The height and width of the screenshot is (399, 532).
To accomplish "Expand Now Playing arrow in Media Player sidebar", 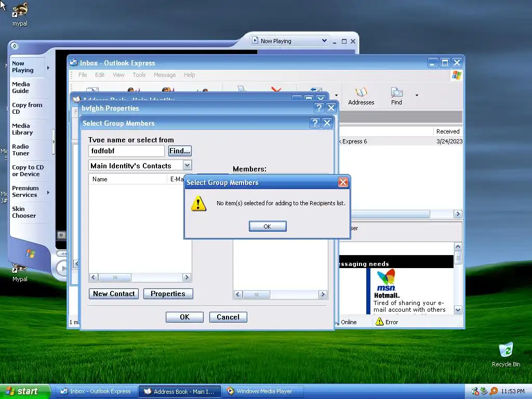I will (48, 68).
